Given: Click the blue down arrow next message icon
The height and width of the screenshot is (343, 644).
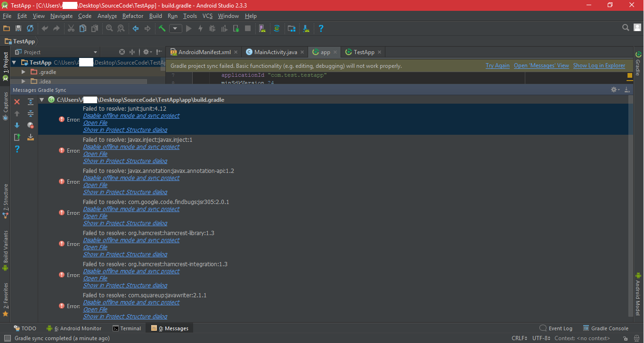Looking at the screenshot, I should click(x=17, y=125).
